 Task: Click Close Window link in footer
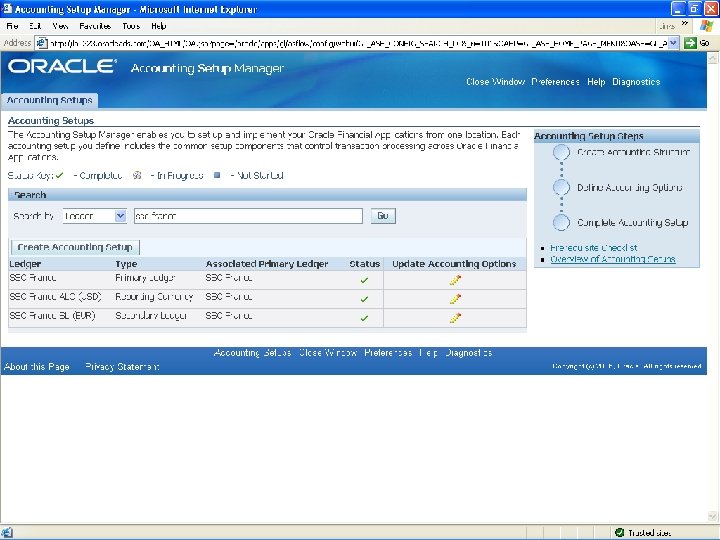pyautogui.click(x=328, y=353)
